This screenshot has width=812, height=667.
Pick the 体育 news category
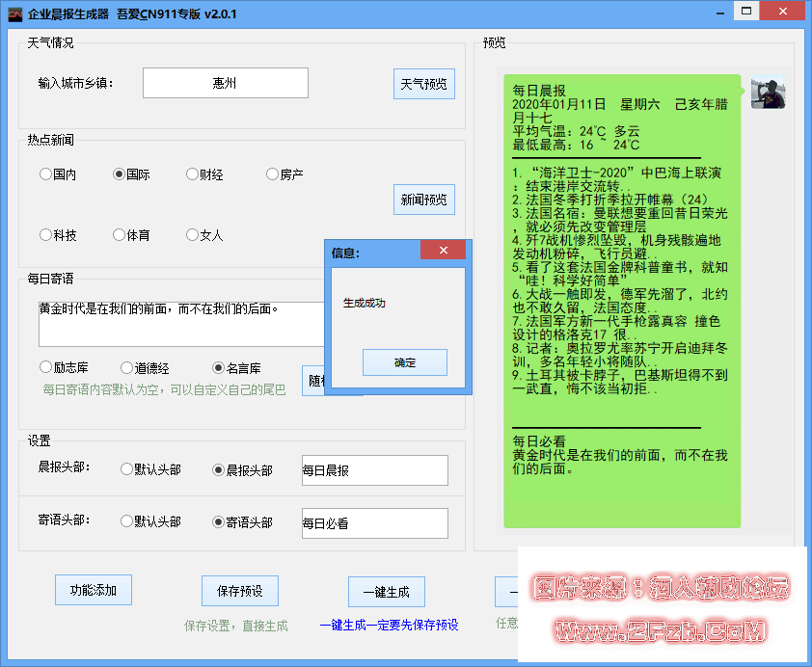pyautogui.click(x=120, y=235)
